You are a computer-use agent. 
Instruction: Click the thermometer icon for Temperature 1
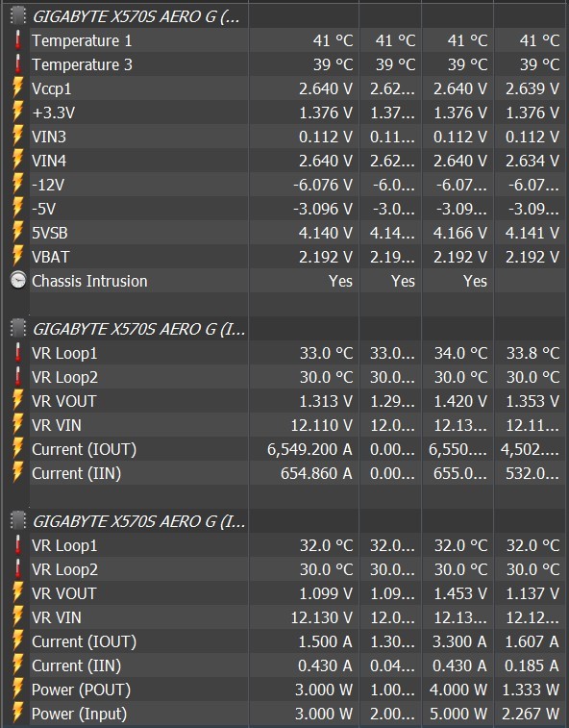coord(17,40)
